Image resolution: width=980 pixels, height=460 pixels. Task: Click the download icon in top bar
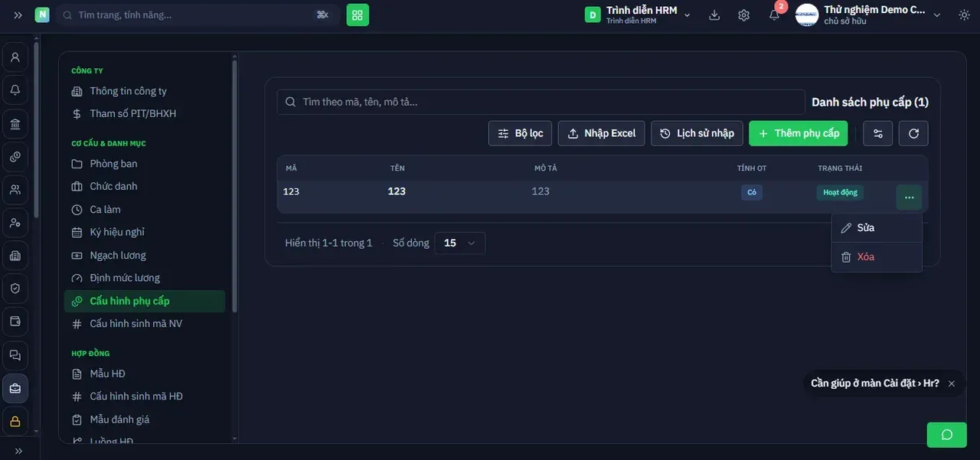714,15
